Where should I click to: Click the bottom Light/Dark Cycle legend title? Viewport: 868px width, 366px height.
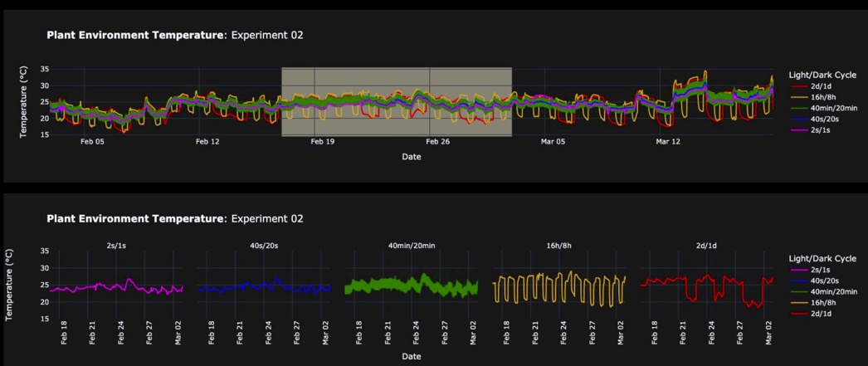point(822,259)
